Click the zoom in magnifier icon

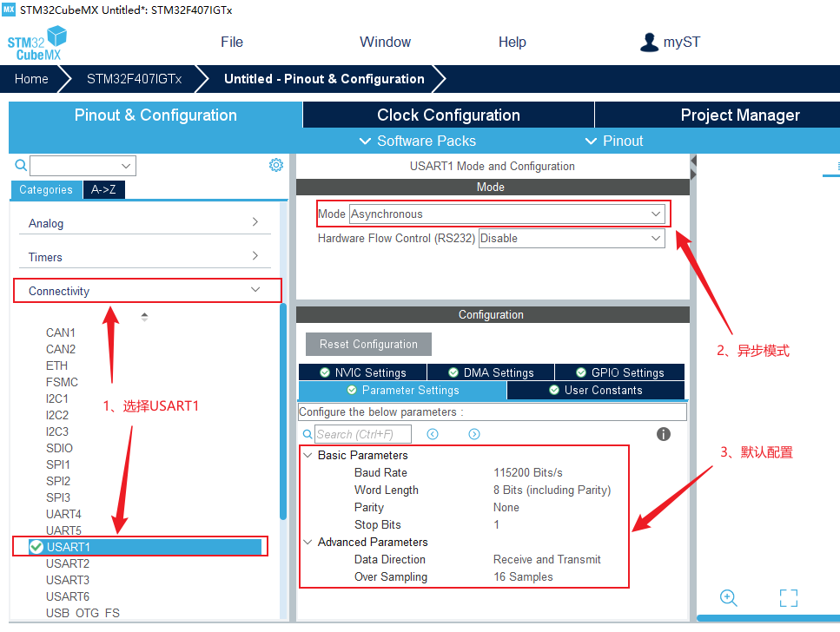click(x=729, y=597)
